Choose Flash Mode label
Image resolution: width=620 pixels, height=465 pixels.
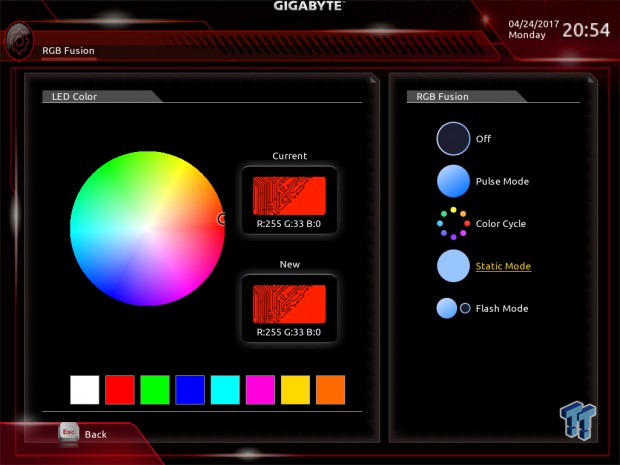(x=502, y=308)
